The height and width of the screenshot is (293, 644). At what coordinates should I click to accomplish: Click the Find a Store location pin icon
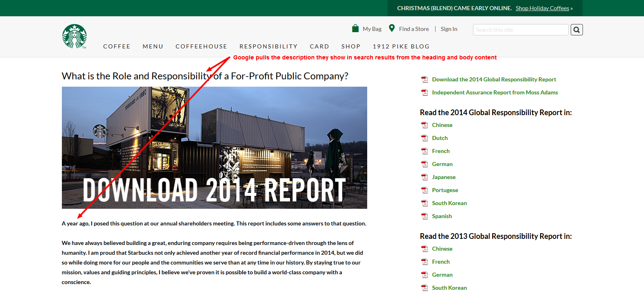pyautogui.click(x=392, y=28)
